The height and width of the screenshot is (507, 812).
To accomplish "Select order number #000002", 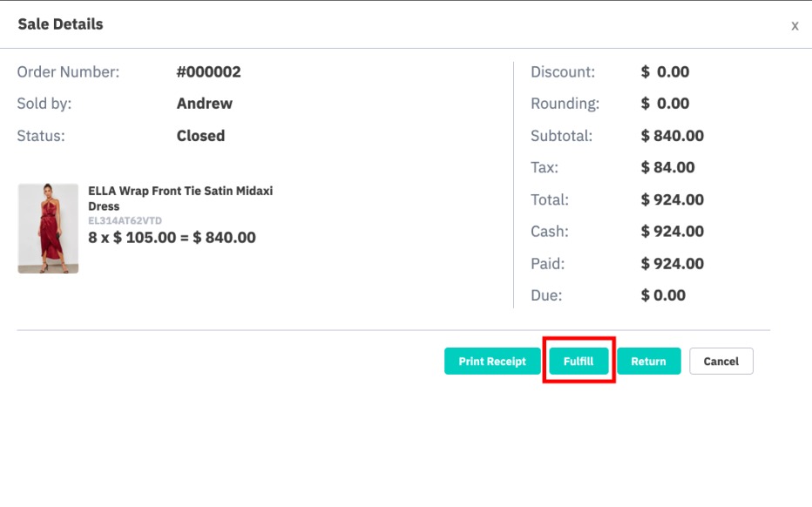I will [x=209, y=72].
